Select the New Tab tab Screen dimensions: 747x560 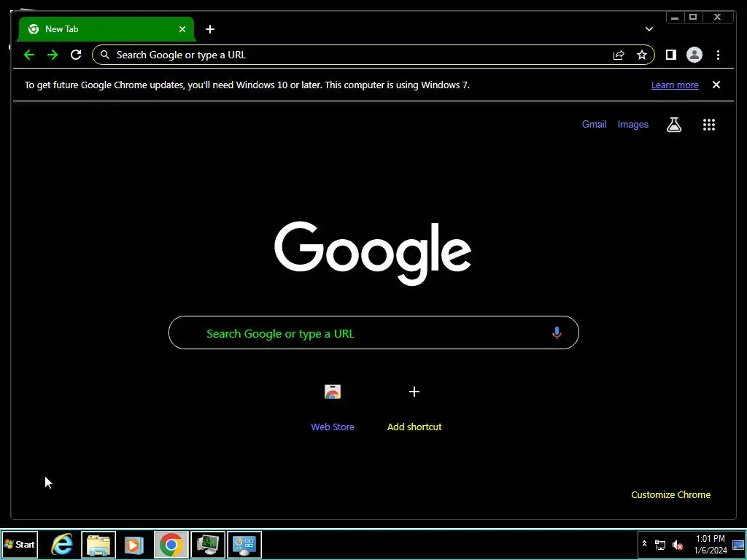[x=107, y=29]
